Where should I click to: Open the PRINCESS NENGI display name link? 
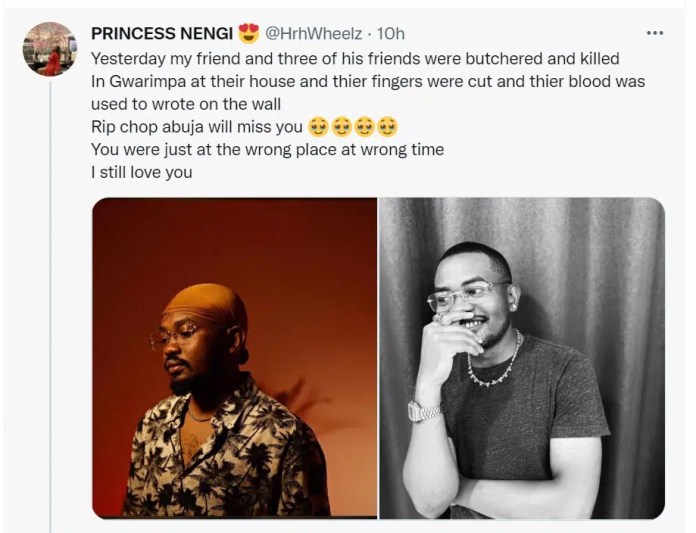point(162,35)
